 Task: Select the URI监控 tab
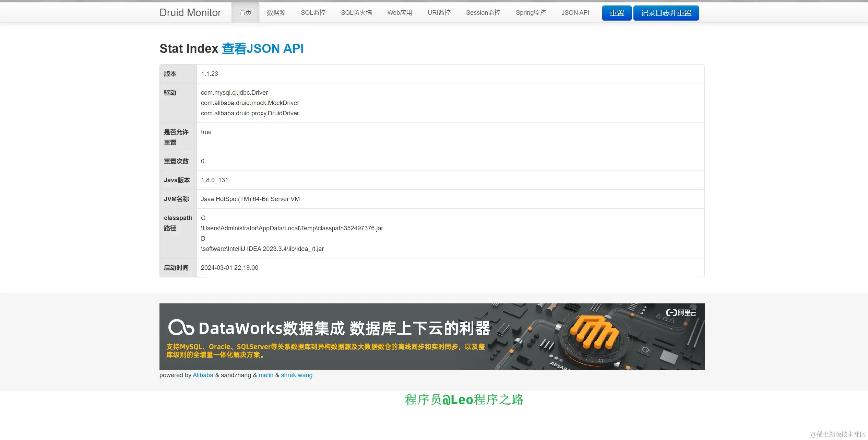coord(439,13)
